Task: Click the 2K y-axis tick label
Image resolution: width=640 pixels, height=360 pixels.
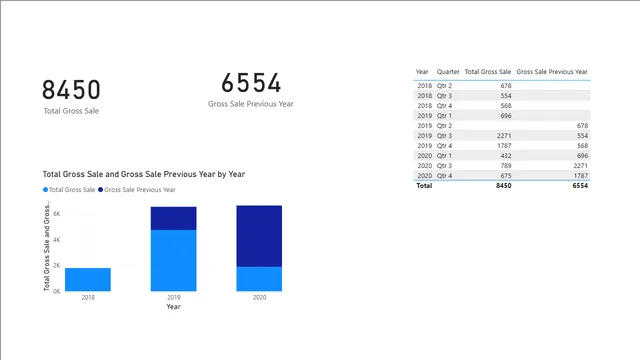Action: point(57,266)
